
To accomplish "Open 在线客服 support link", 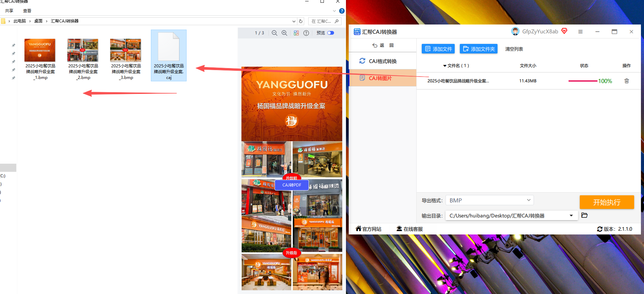I will click(410, 229).
